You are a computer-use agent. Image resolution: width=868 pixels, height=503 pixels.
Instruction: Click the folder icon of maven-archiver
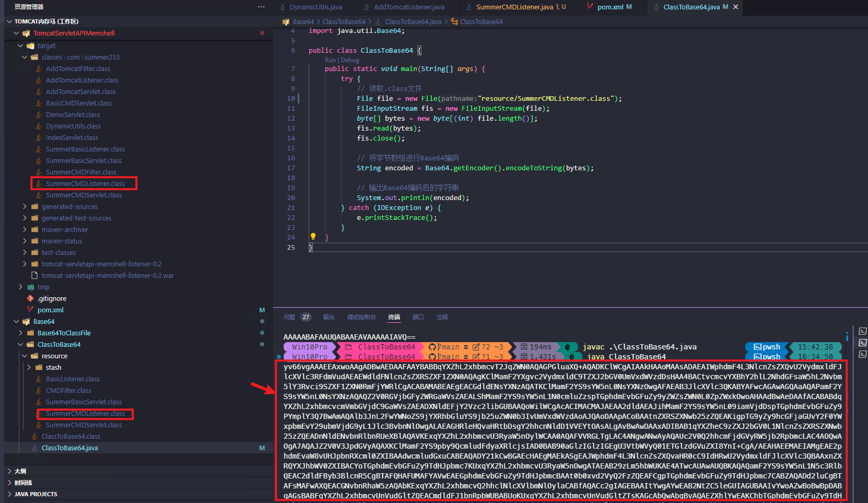coord(34,229)
